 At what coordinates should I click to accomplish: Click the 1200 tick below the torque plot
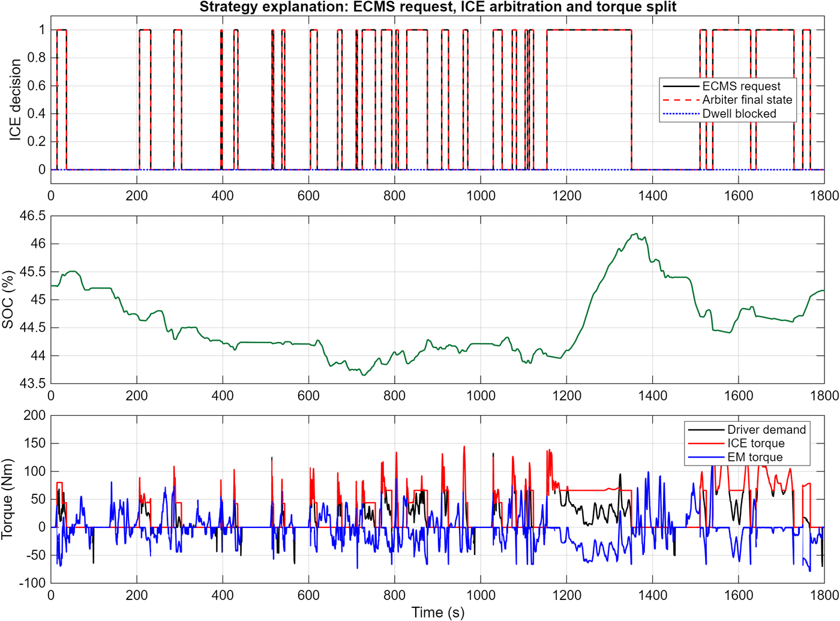coord(567,595)
